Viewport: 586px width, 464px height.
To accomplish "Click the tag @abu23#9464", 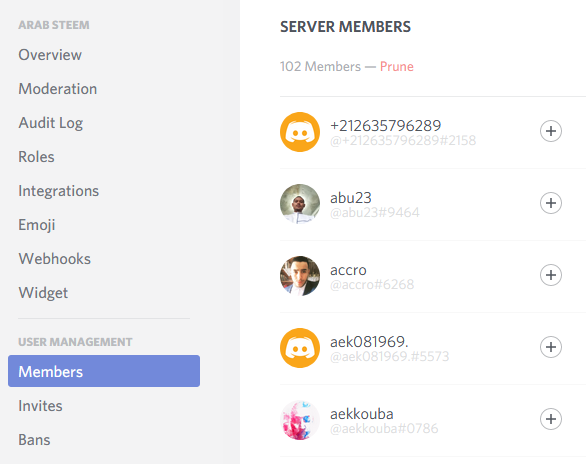I will (x=375, y=213).
